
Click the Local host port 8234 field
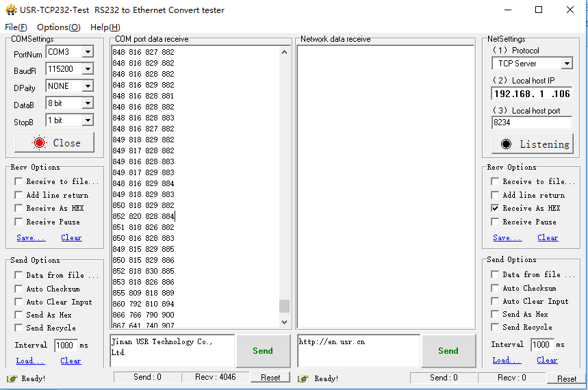[532, 122]
